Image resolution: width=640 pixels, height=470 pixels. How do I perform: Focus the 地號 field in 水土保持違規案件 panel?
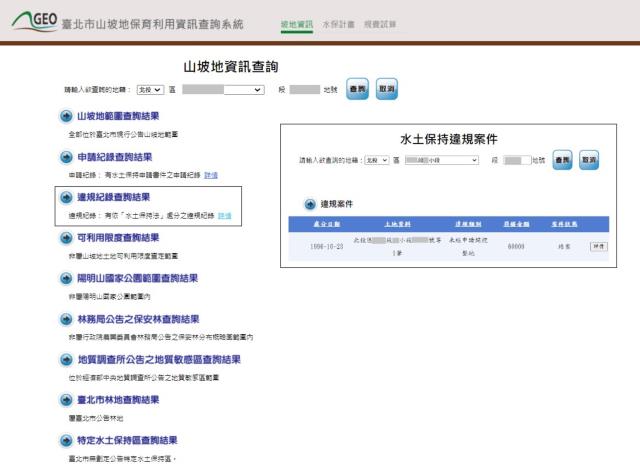point(517,160)
